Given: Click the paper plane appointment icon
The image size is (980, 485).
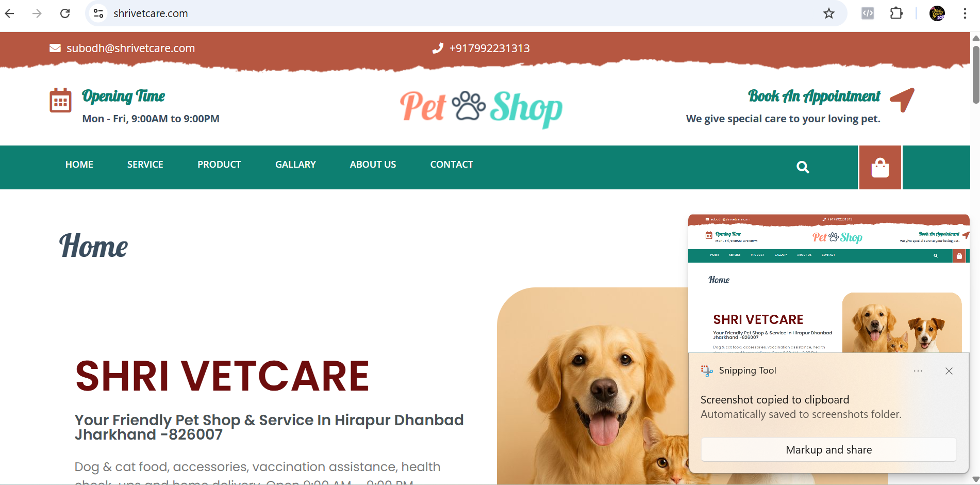Looking at the screenshot, I should pyautogui.click(x=902, y=99).
